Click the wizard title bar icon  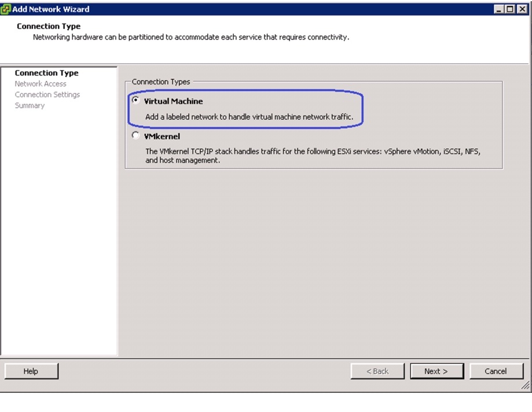5,9
